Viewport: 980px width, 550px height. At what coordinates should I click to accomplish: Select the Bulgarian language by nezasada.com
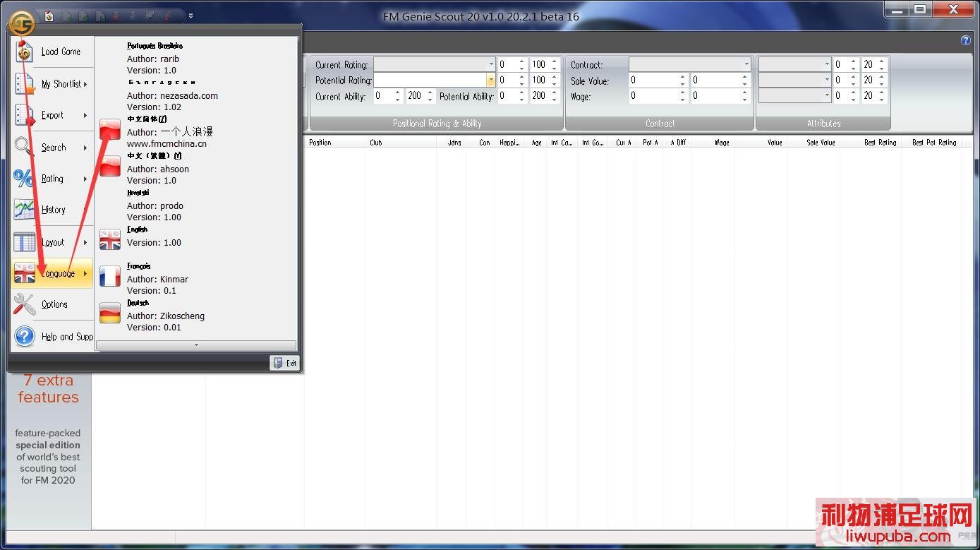[196, 95]
